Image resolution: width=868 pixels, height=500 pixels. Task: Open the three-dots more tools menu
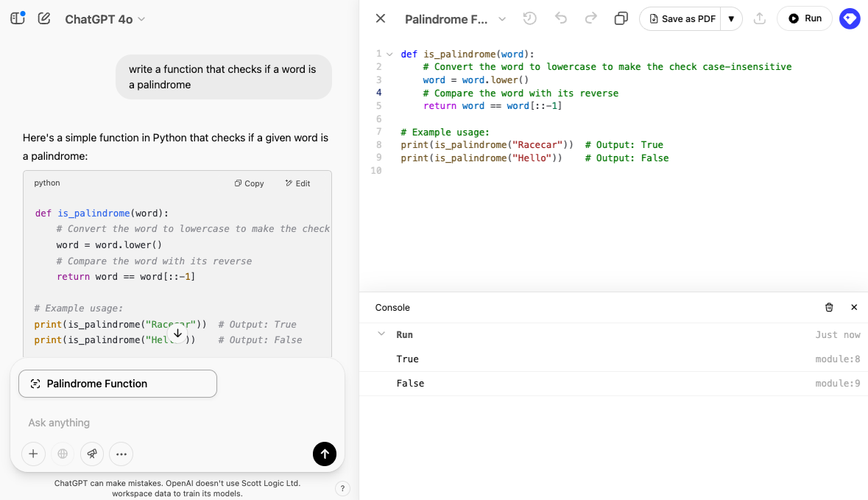[121, 454]
